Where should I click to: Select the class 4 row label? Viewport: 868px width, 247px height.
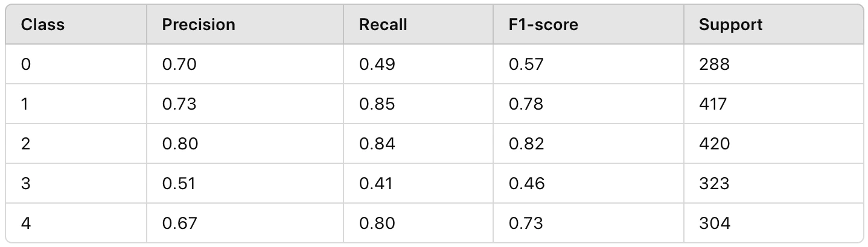(25, 223)
